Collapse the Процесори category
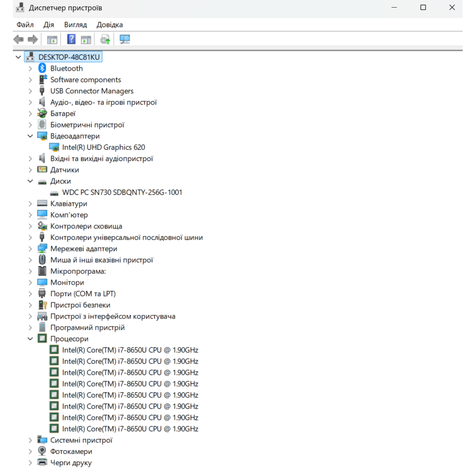The height and width of the screenshot is (476, 476). coord(30,339)
